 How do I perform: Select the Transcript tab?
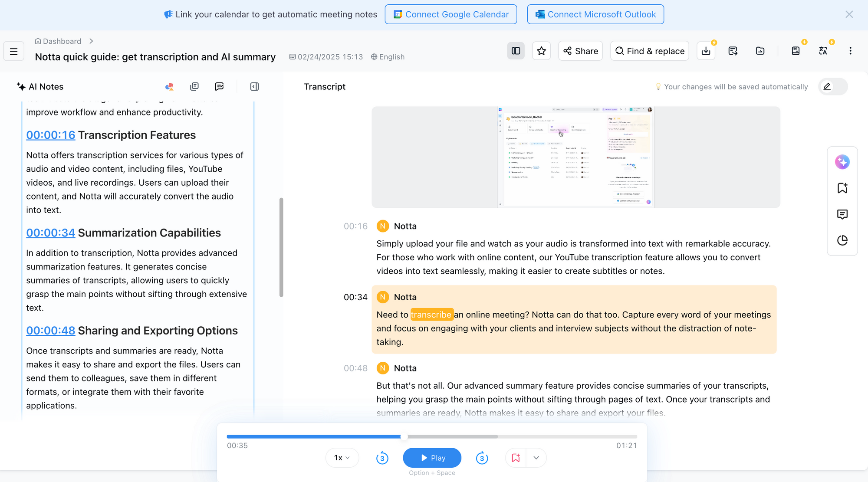click(x=325, y=87)
